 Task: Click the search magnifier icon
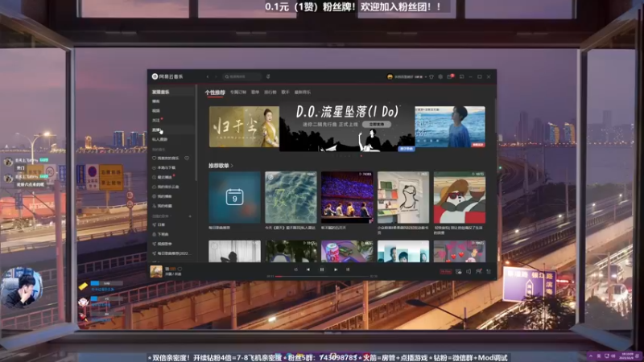coord(227,76)
